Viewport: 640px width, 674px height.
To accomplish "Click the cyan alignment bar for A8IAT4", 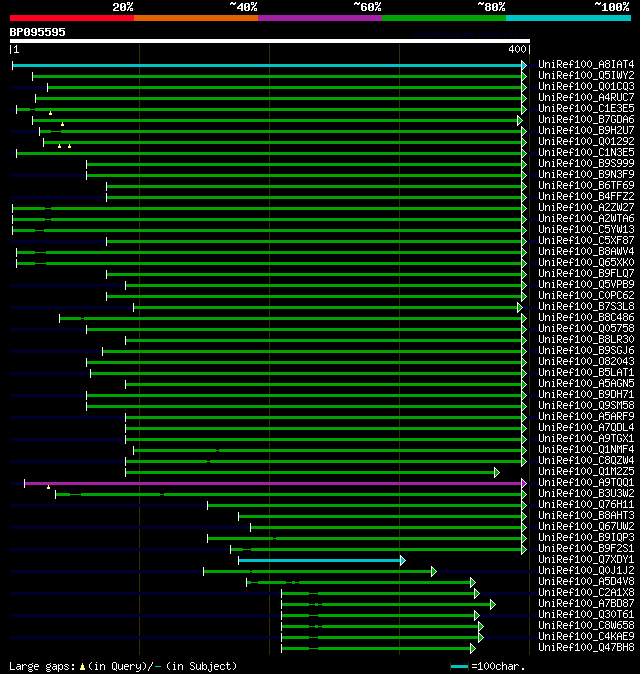I will [267, 65].
